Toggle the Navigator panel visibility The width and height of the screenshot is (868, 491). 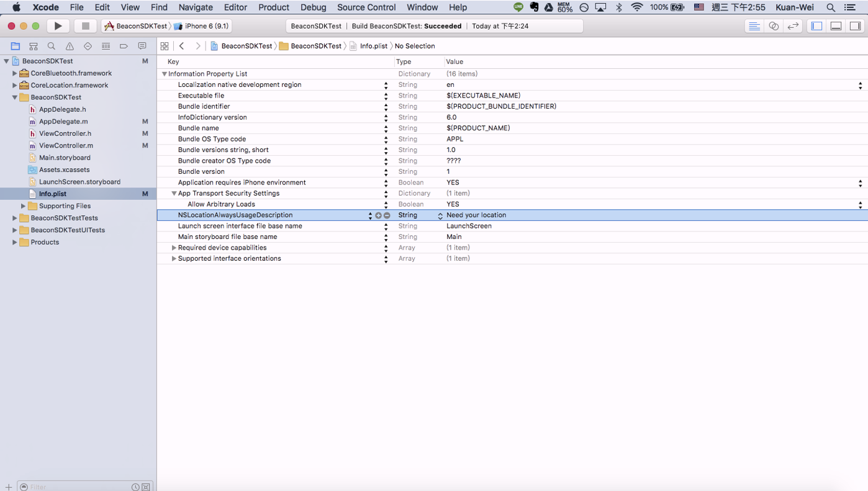[x=817, y=26]
